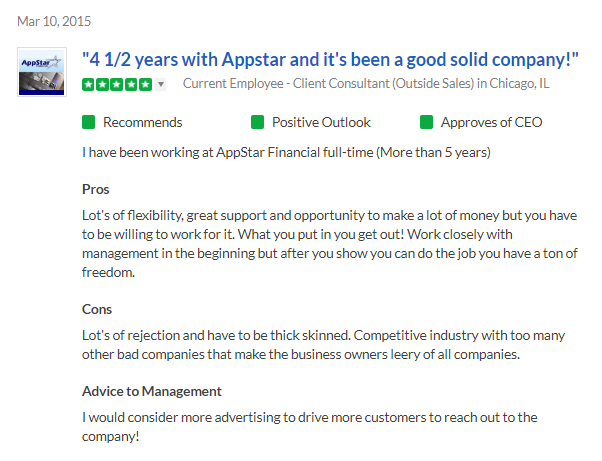Image resolution: width=602 pixels, height=461 pixels.
Task: Click the Mar 10, 2015 review date
Action: 54,21
